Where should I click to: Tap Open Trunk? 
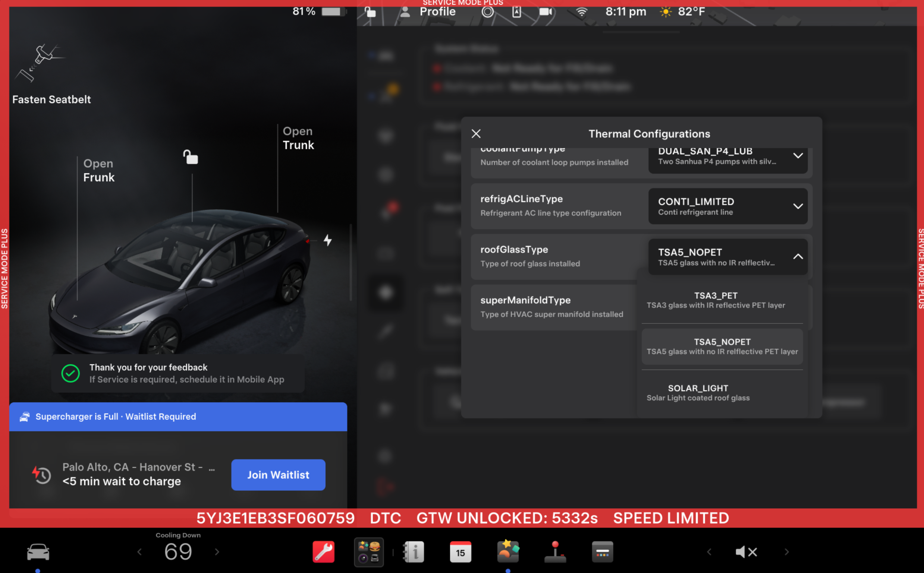[x=299, y=138]
